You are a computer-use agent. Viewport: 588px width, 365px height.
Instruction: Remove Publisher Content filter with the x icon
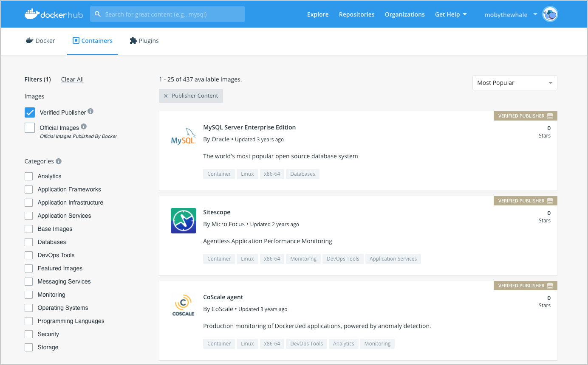[x=166, y=96]
